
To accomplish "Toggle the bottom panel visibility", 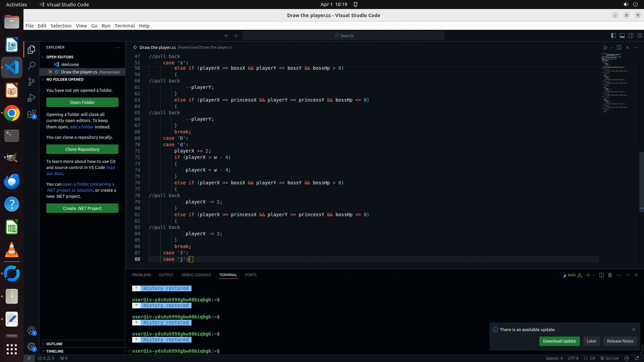I will point(622,36).
